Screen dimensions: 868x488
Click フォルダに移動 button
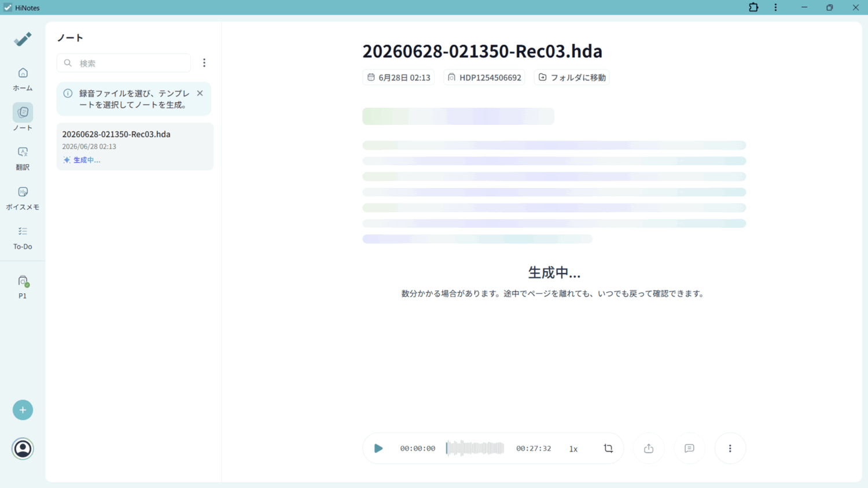click(x=572, y=77)
